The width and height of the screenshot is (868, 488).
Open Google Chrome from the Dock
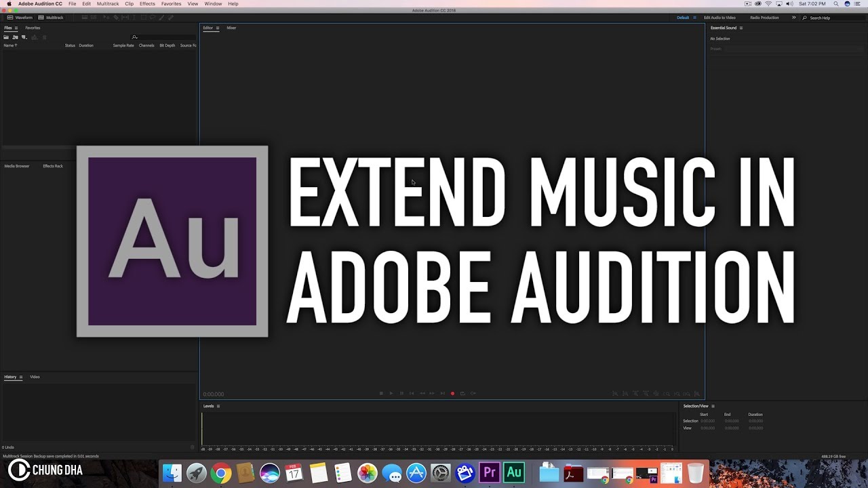221,472
